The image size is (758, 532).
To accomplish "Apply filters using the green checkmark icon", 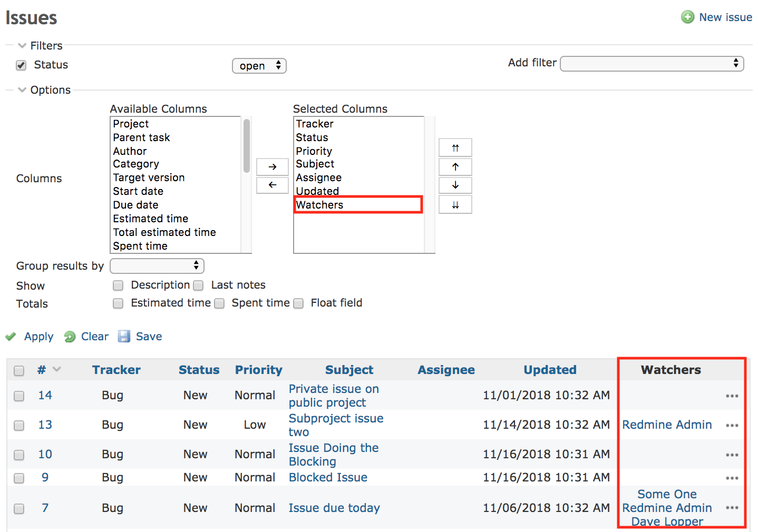I will pos(11,336).
